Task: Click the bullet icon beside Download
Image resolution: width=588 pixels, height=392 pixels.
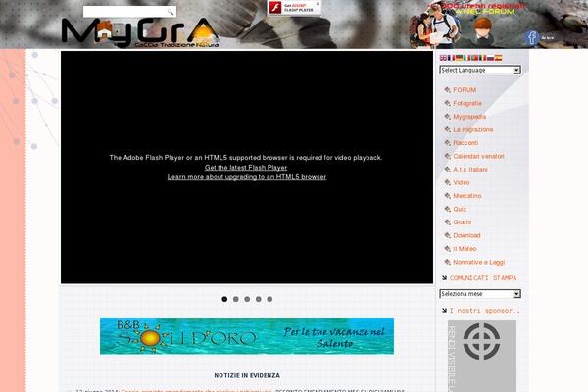Action: [x=448, y=235]
